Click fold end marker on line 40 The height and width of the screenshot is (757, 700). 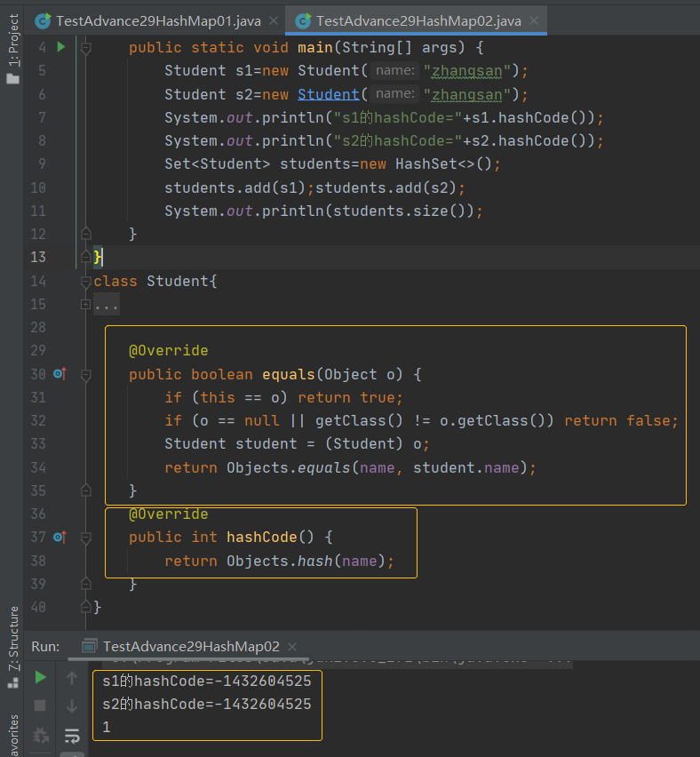[x=86, y=608]
